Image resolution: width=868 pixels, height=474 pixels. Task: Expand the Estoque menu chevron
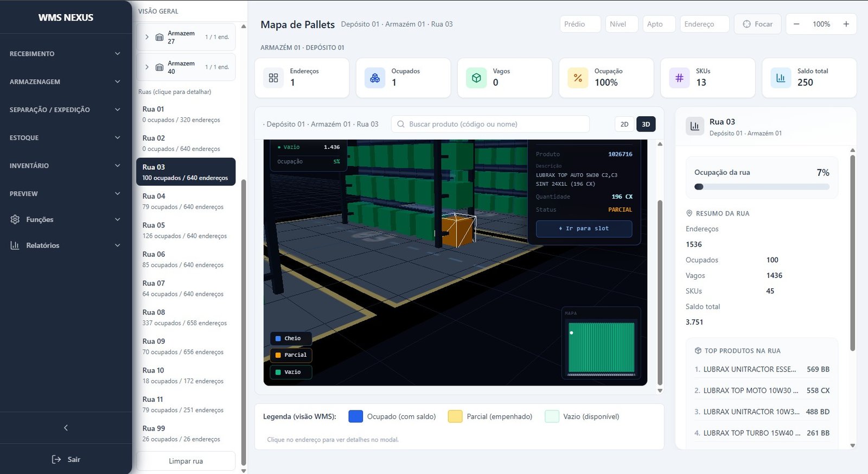(x=117, y=138)
